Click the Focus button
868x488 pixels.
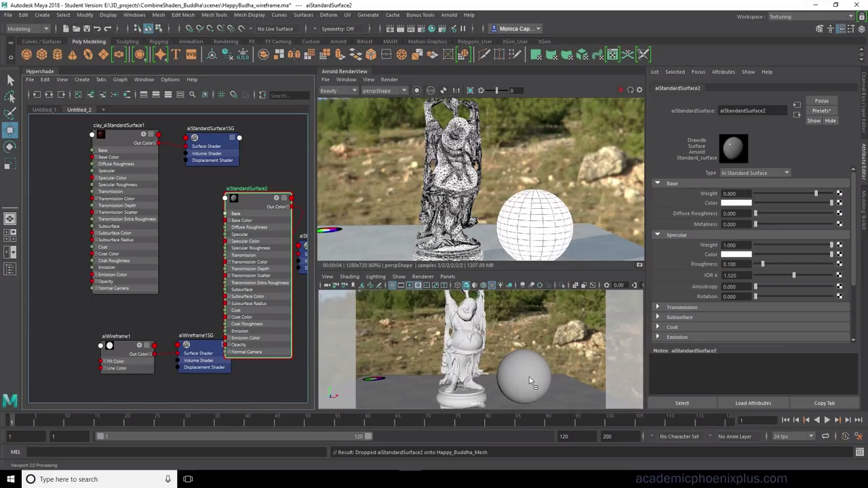point(821,101)
